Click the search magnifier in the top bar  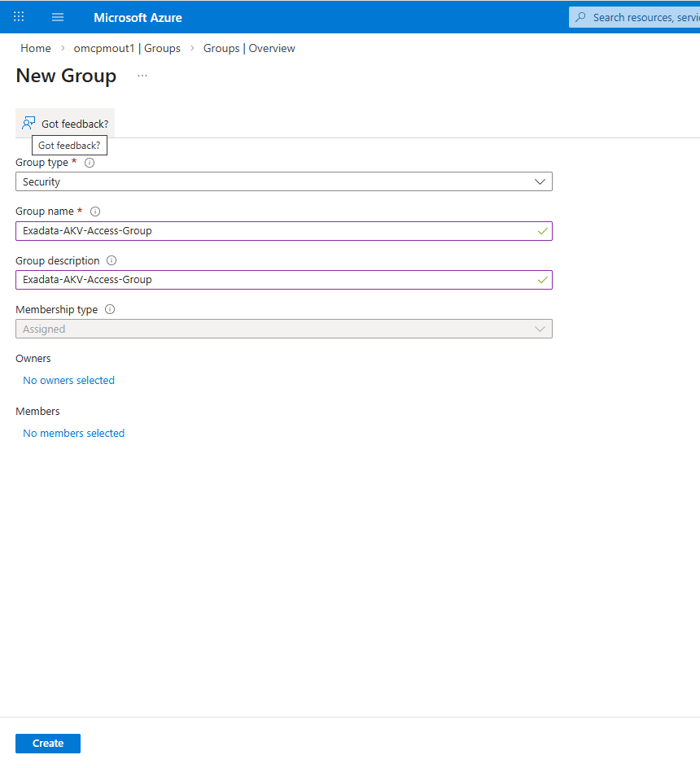[x=580, y=16]
